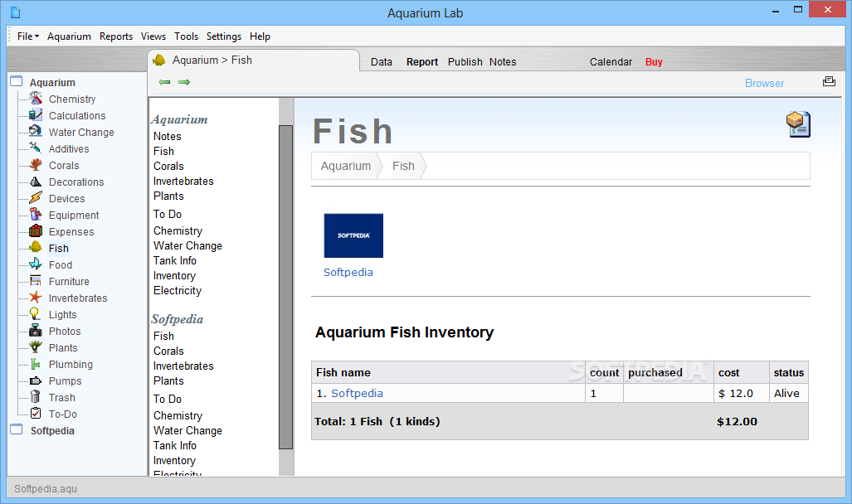Click the Equipment icon in tree
This screenshot has height=504, width=852.
click(36, 215)
